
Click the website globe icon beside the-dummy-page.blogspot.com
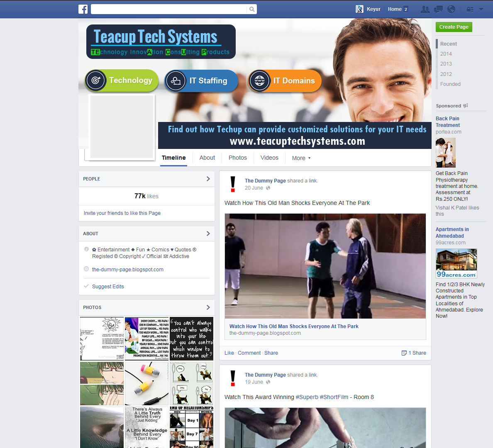(x=86, y=269)
